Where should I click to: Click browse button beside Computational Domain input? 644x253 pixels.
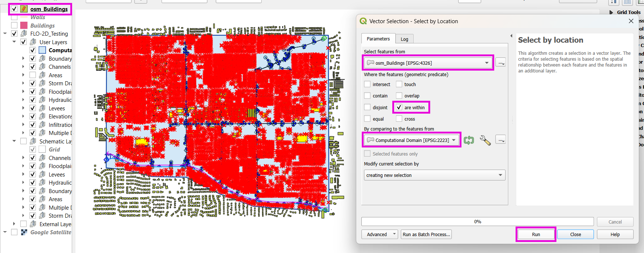[500, 140]
